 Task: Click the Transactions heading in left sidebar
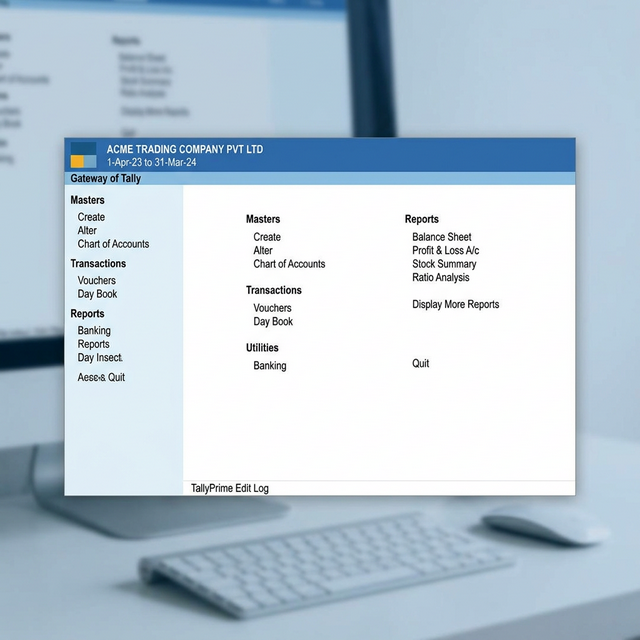click(x=98, y=264)
